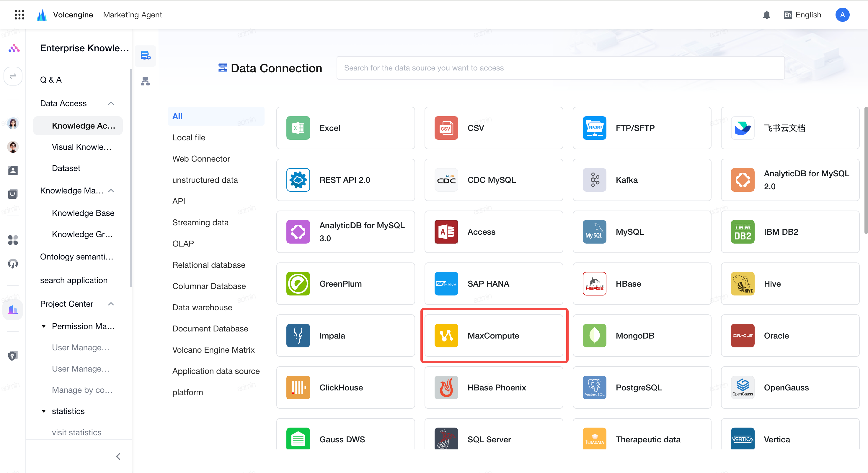Open Knowledge Base in sidebar

click(x=83, y=213)
